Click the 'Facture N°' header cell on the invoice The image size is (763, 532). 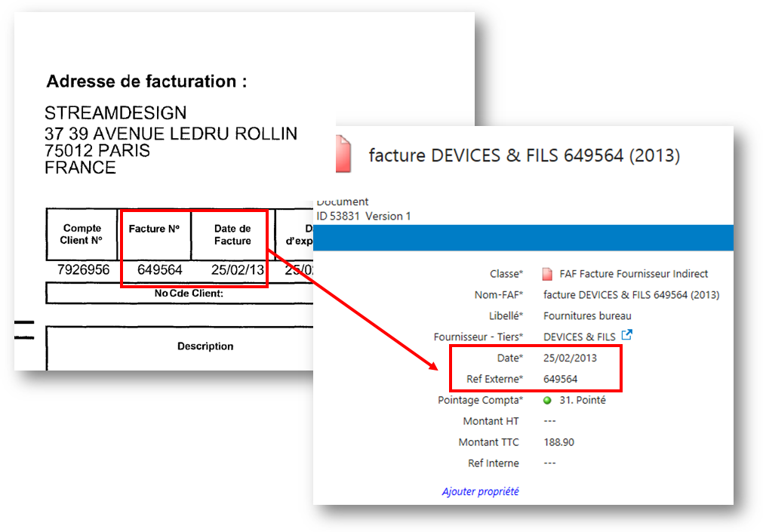155,229
